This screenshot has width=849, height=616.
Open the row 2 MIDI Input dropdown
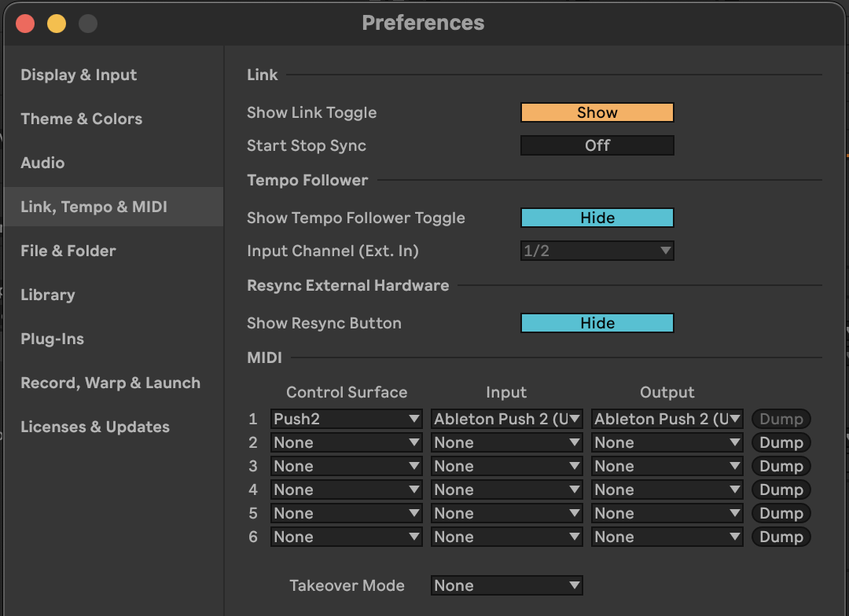506,442
